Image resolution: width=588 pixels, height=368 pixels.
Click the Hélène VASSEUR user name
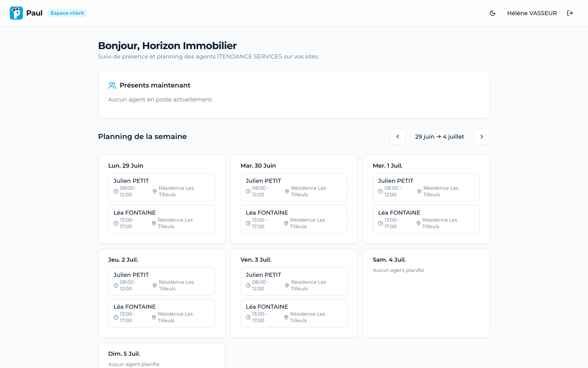pyautogui.click(x=532, y=13)
